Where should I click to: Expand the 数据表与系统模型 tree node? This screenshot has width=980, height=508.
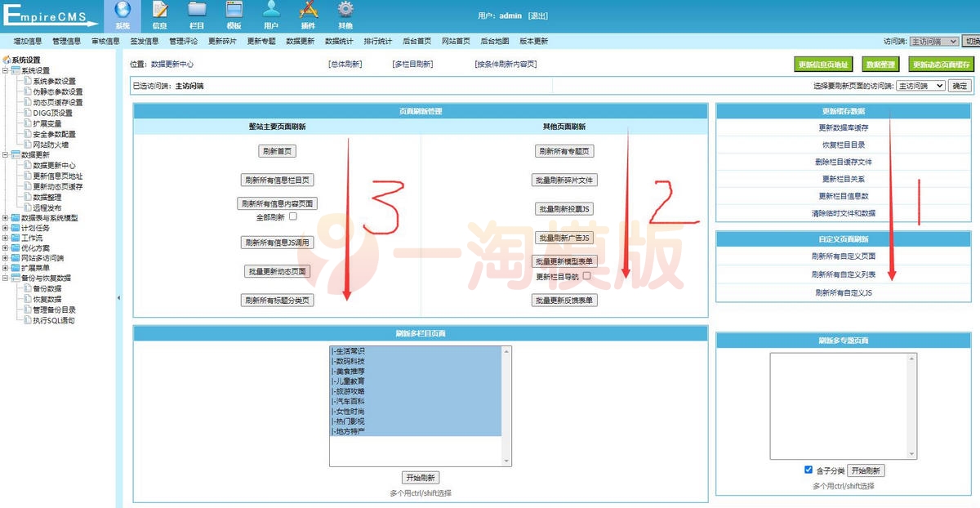pyautogui.click(x=7, y=218)
